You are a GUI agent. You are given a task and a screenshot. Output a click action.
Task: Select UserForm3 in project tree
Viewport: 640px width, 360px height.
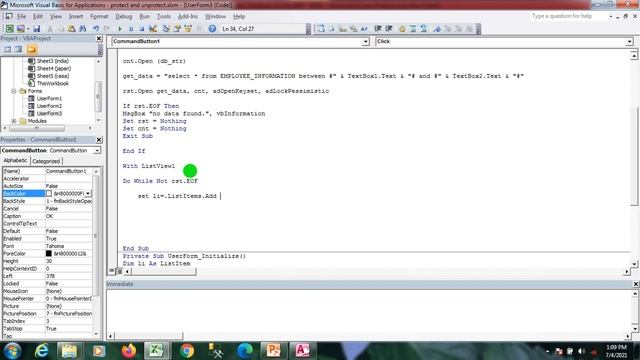(49, 113)
